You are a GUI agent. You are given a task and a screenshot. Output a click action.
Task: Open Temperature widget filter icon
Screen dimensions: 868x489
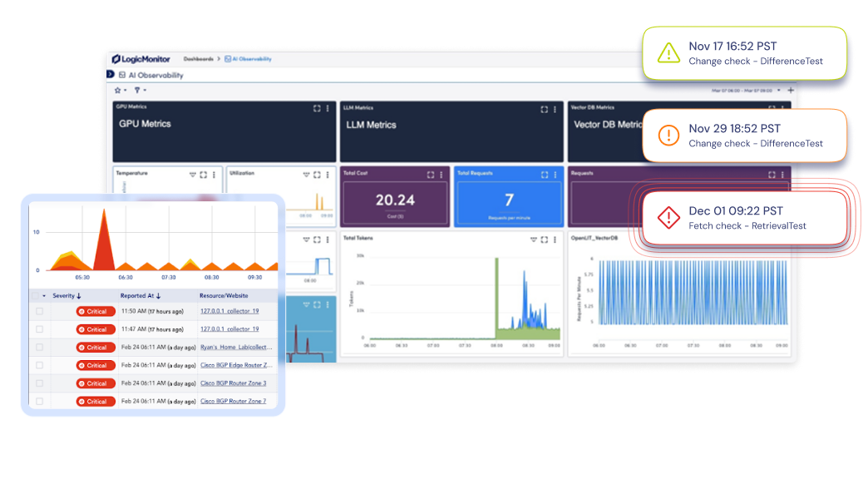pyautogui.click(x=193, y=175)
